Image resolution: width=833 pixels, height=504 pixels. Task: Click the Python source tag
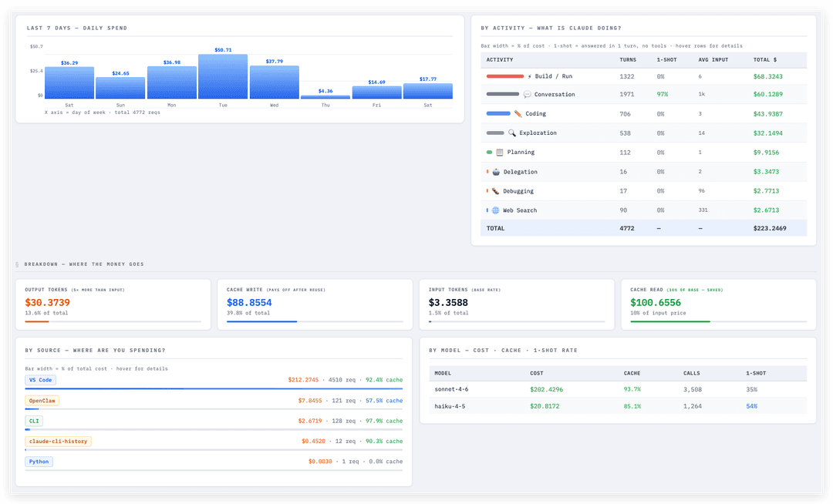[39, 462]
